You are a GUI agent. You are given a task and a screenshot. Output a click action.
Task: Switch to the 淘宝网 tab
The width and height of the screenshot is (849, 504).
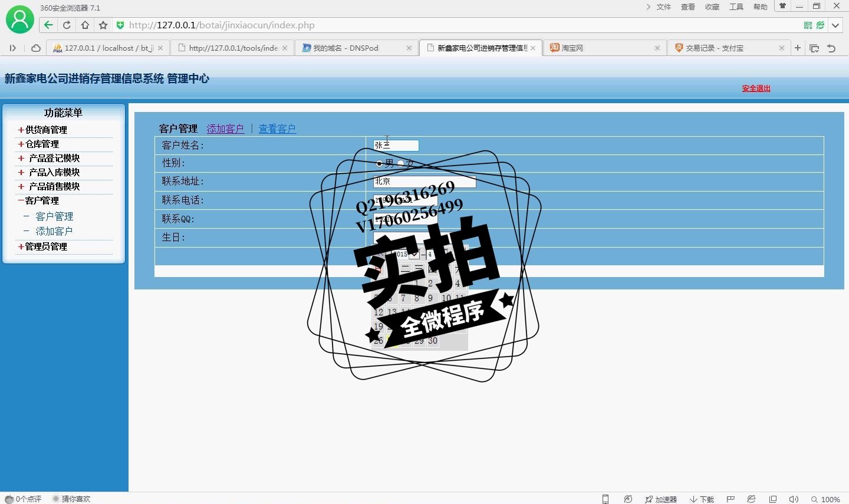coord(605,48)
